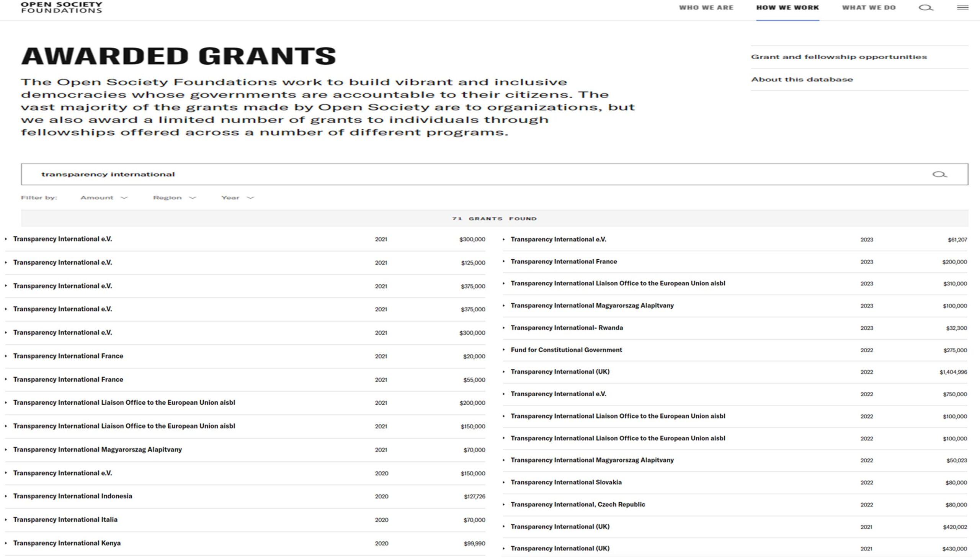
Task: Select the $50,023 Magyarorszag grant amount
Action: 957,461
